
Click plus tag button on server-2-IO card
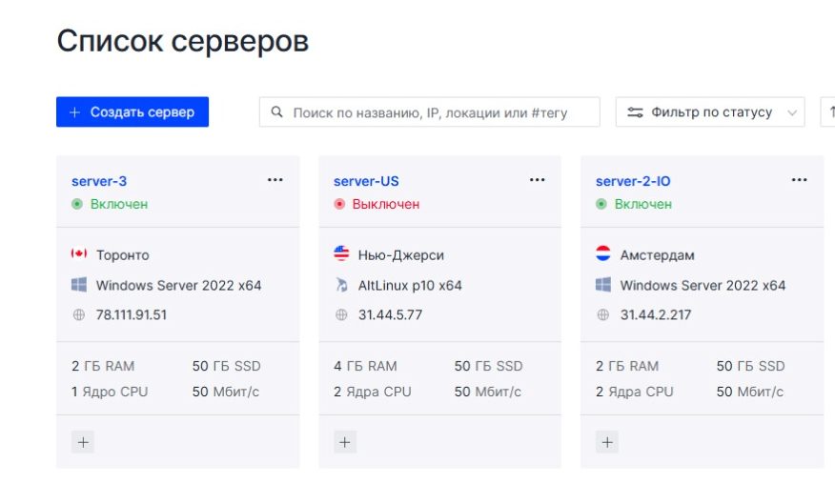click(607, 442)
